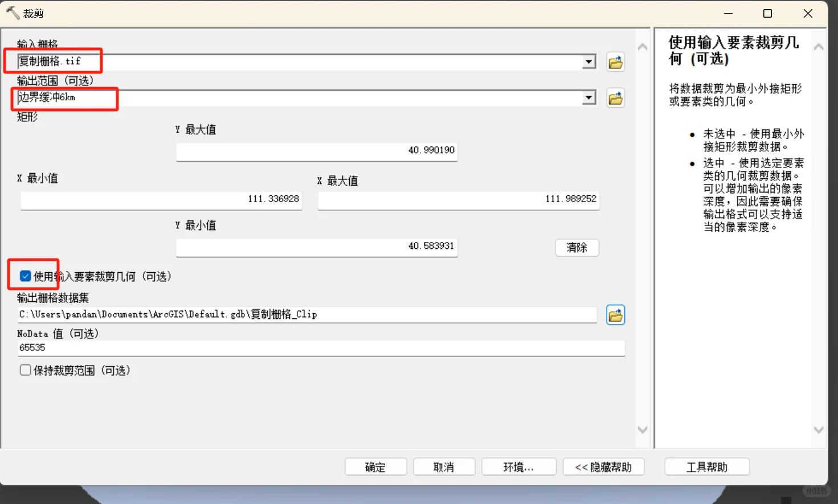
Task: Minimize the 裁剪 dialog window
Action: tap(728, 13)
